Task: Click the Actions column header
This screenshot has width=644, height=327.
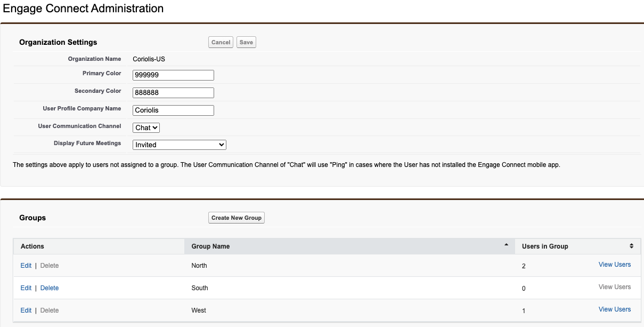Action: 32,246
